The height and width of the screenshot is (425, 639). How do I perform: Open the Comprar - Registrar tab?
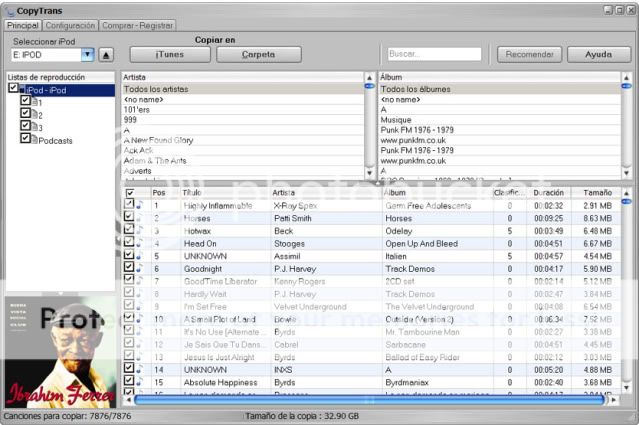[x=137, y=25]
